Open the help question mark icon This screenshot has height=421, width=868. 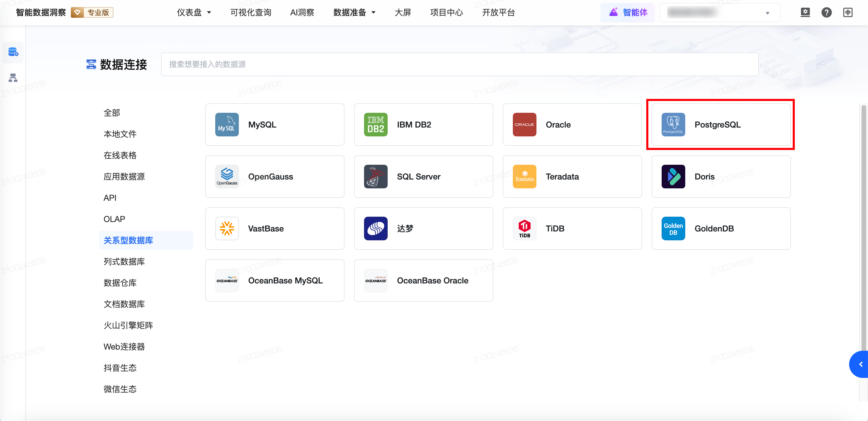point(826,12)
